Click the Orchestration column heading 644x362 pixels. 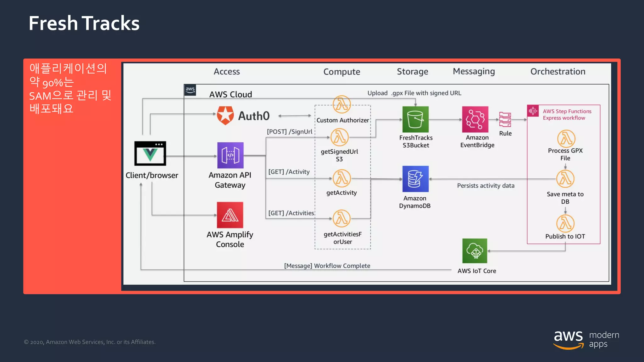pos(558,72)
